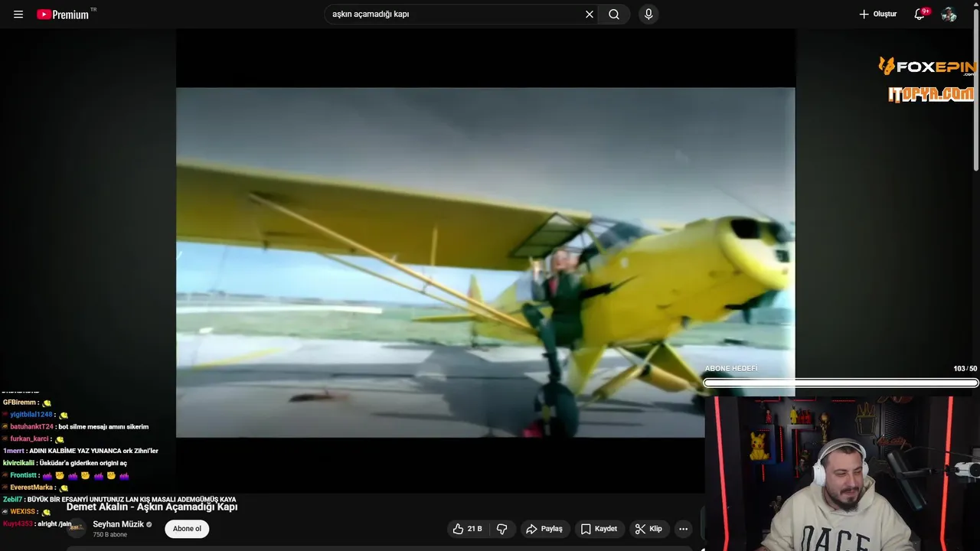Open the Oluştur create menu
The width and height of the screenshot is (980, 551).
(x=877, y=15)
